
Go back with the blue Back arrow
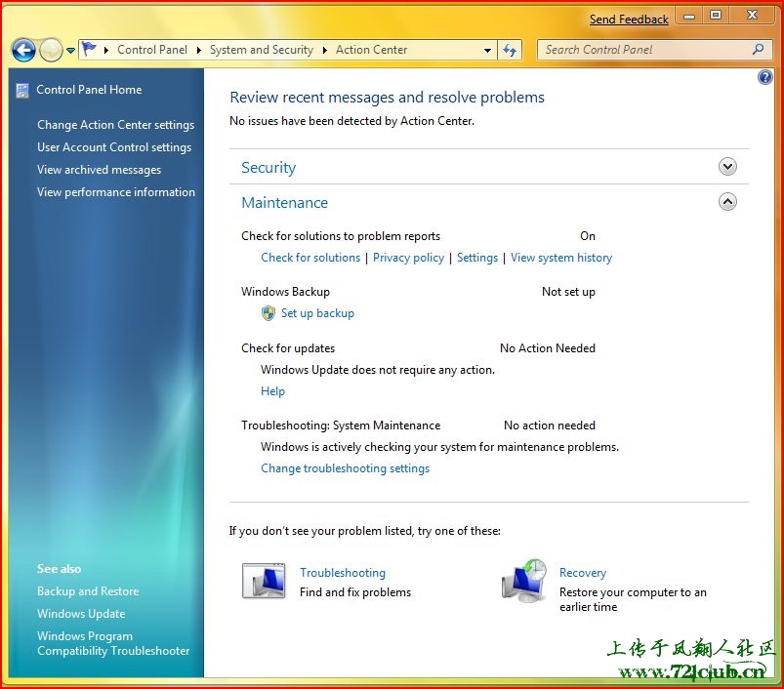pos(23,50)
